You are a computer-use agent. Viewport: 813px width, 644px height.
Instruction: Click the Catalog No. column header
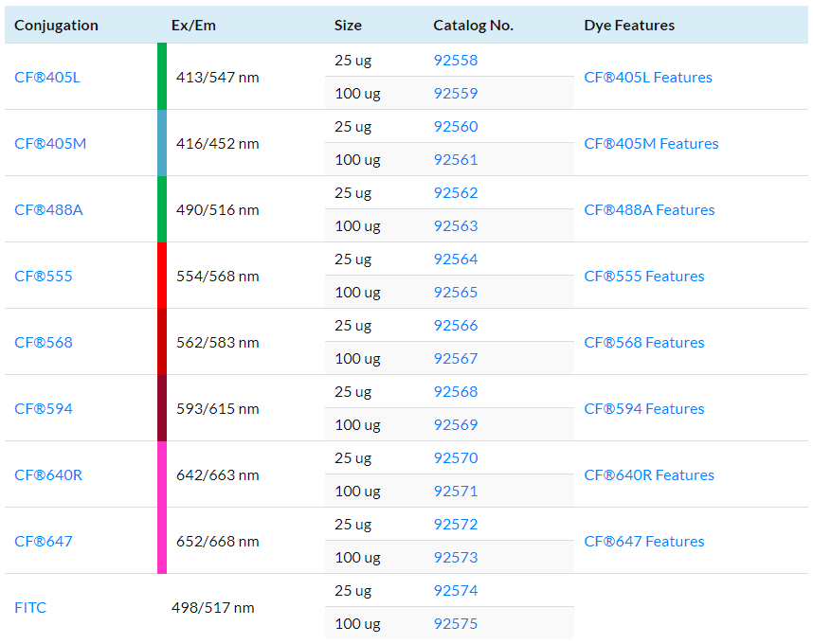click(x=473, y=26)
